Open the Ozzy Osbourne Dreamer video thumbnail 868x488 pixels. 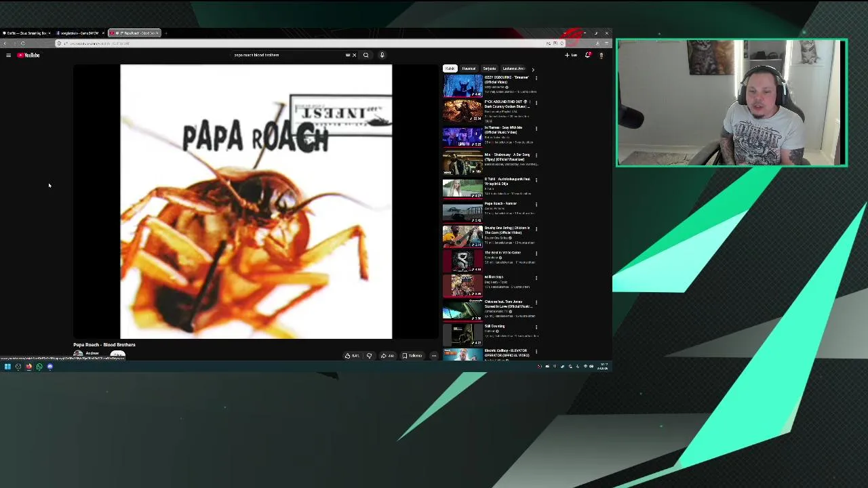(462, 87)
